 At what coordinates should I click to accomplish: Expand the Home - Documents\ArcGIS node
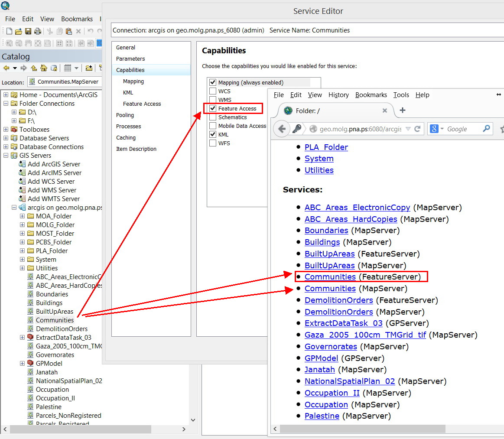6,95
